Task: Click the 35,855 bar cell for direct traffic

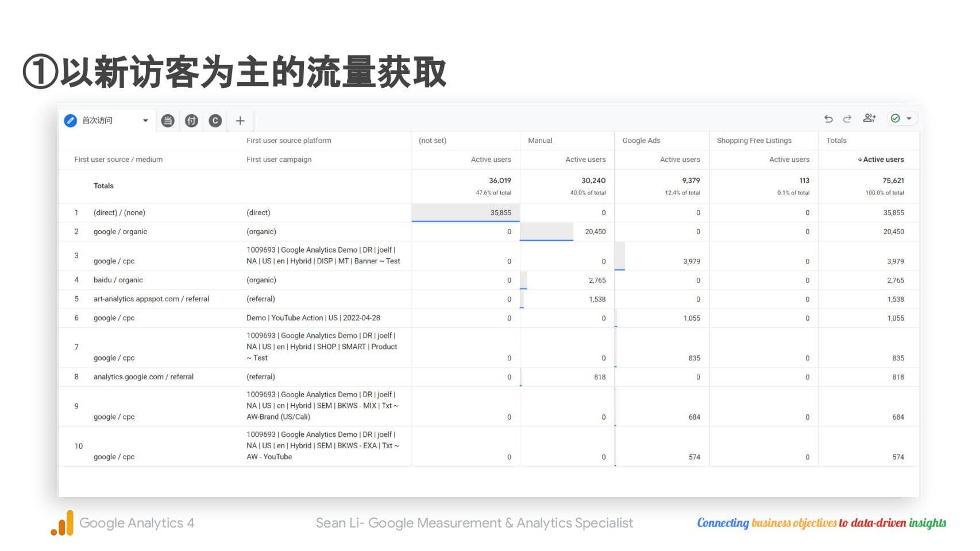Action: [465, 213]
